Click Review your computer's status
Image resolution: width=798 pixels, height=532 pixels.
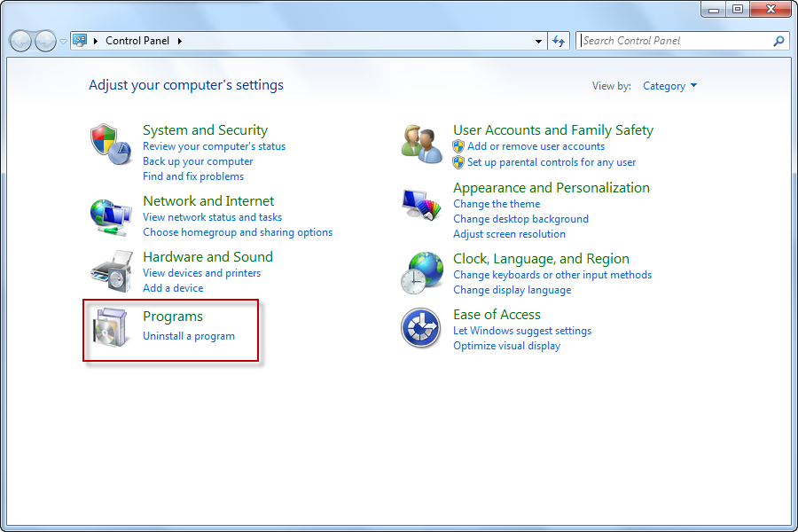(214, 146)
